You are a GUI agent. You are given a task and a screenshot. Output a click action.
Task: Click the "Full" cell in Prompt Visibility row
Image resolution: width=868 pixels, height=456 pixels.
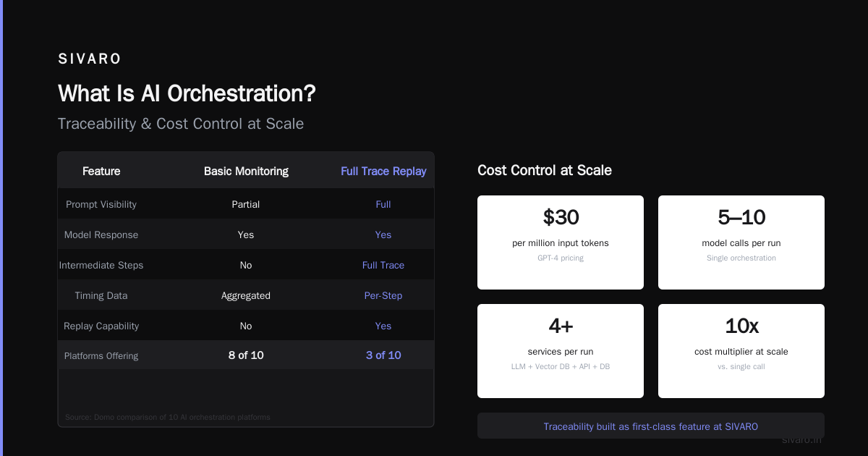pos(383,205)
